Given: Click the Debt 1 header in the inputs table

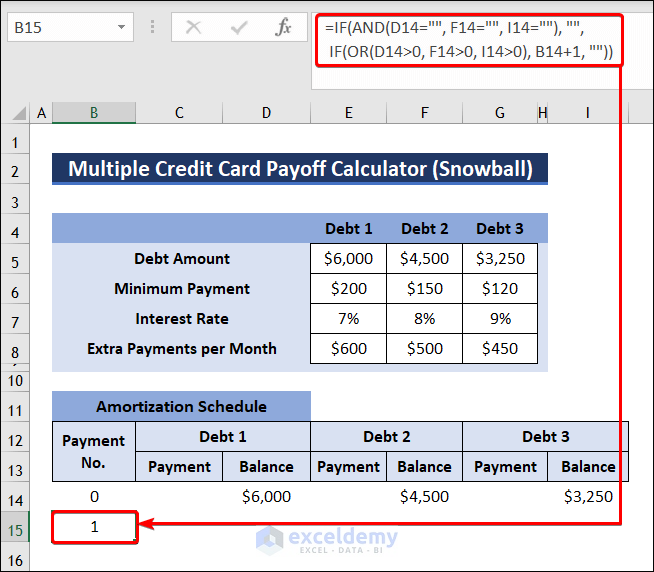Looking at the screenshot, I should pyautogui.click(x=348, y=229).
